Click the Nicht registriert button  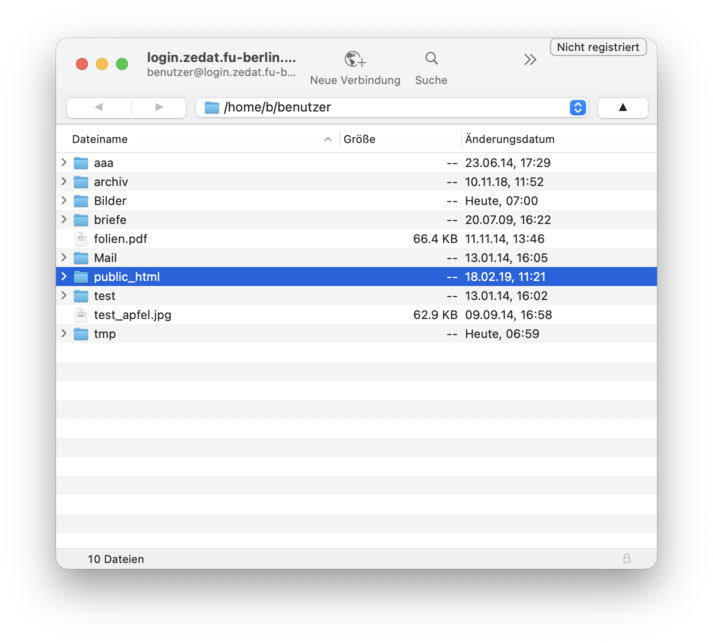598,47
